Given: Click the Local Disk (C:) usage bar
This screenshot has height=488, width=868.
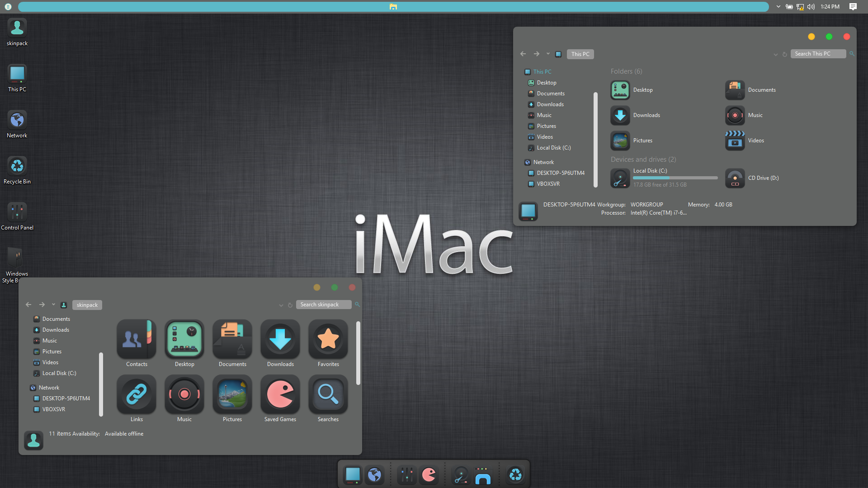Looking at the screenshot, I should (x=675, y=178).
